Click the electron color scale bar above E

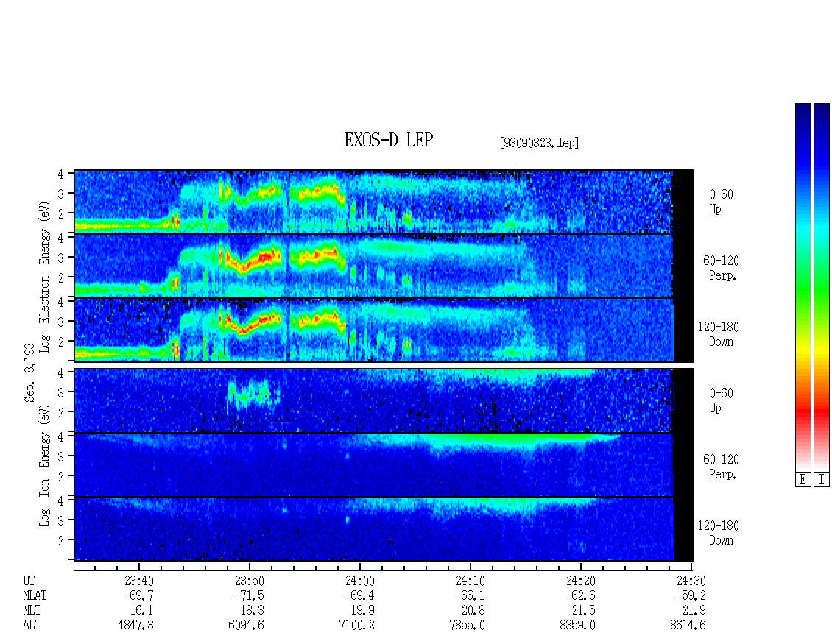803,287
